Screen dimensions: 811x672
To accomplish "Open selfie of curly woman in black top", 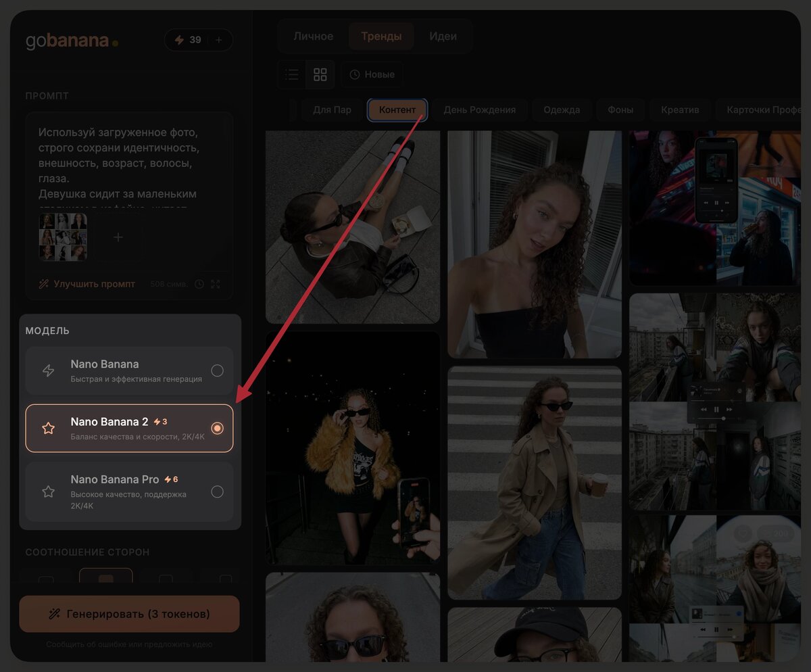I will (535, 244).
